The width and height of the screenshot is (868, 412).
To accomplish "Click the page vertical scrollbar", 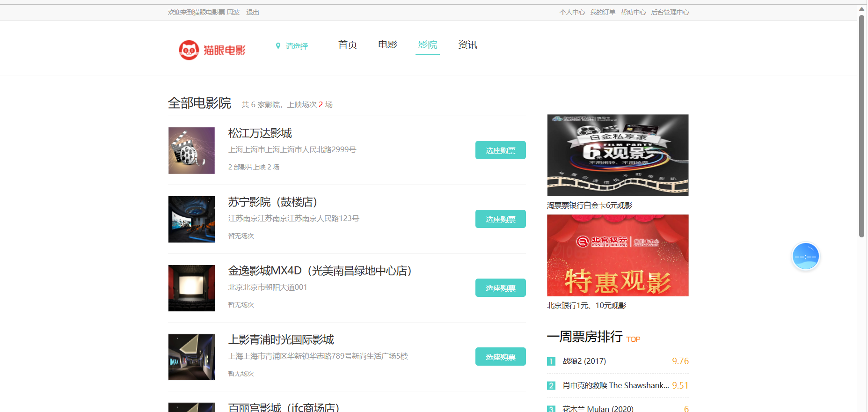I will pyautogui.click(x=861, y=126).
